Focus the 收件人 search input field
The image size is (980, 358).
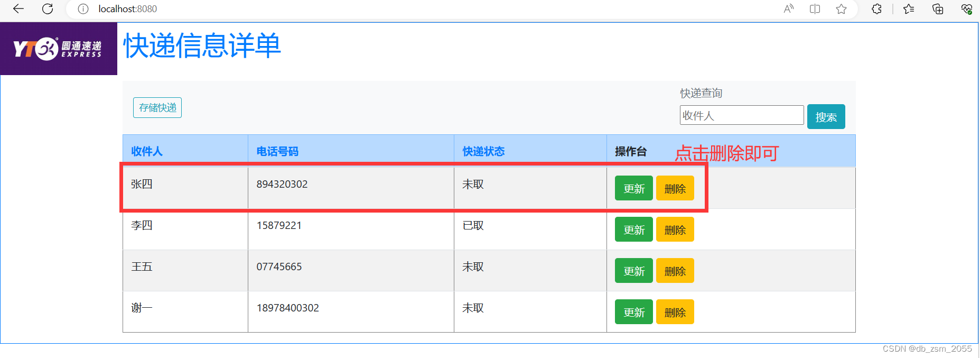tap(742, 115)
